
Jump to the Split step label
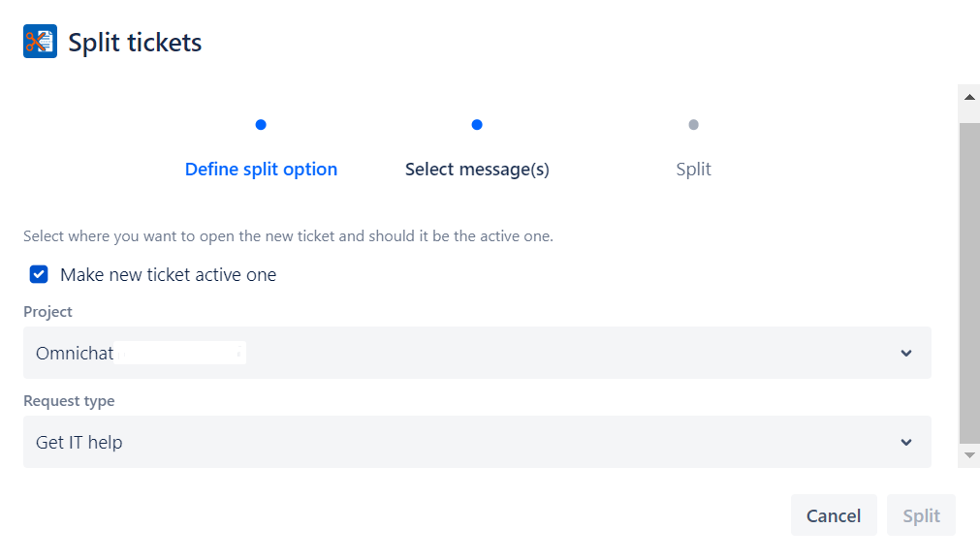[x=693, y=170]
